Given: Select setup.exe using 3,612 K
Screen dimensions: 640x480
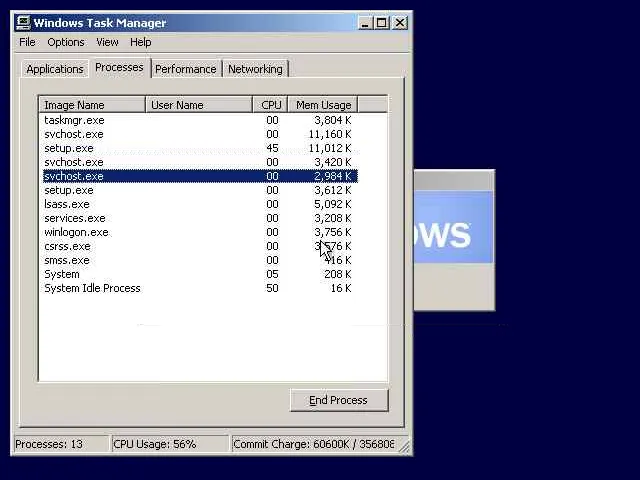Looking at the screenshot, I should click(200, 190).
